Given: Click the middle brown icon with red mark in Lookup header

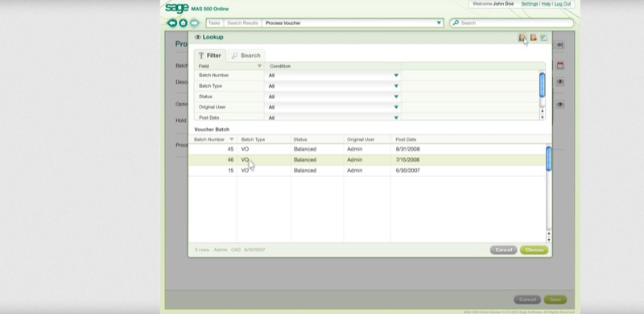Looking at the screenshot, I should tap(533, 38).
